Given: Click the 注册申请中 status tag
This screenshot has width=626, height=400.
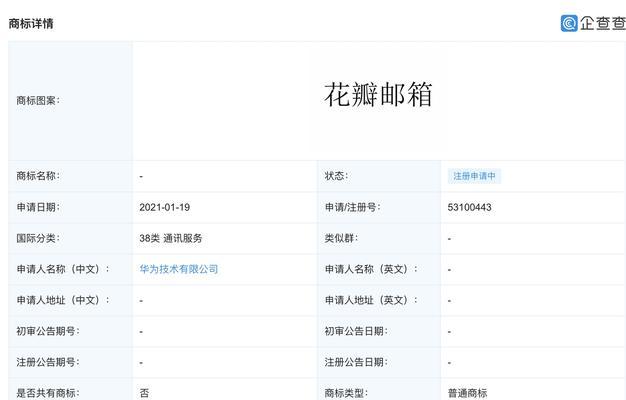Looking at the screenshot, I should tap(474, 176).
